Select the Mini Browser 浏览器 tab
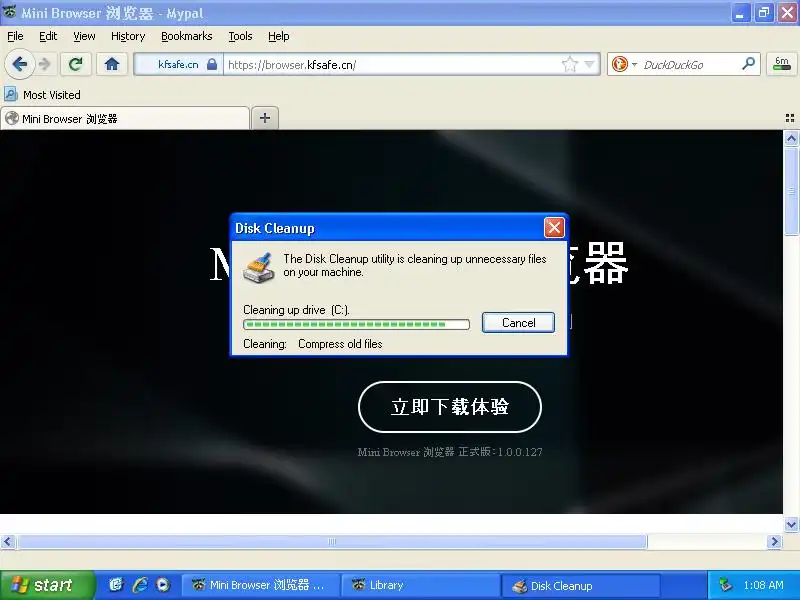 click(125, 118)
